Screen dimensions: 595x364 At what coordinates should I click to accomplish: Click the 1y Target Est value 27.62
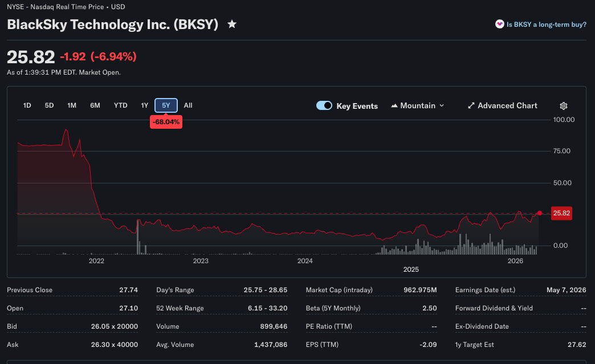(x=577, y=345)
